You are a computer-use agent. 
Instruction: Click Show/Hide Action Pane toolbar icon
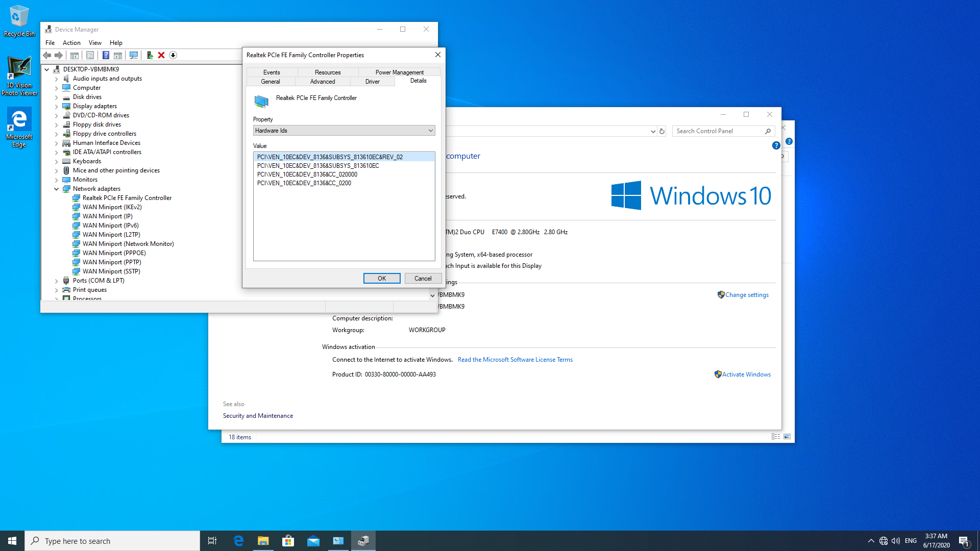click(118, 55)
